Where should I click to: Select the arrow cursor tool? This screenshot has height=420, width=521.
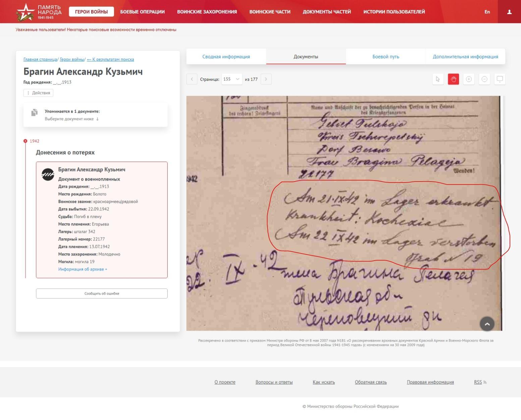click(438, 79)
